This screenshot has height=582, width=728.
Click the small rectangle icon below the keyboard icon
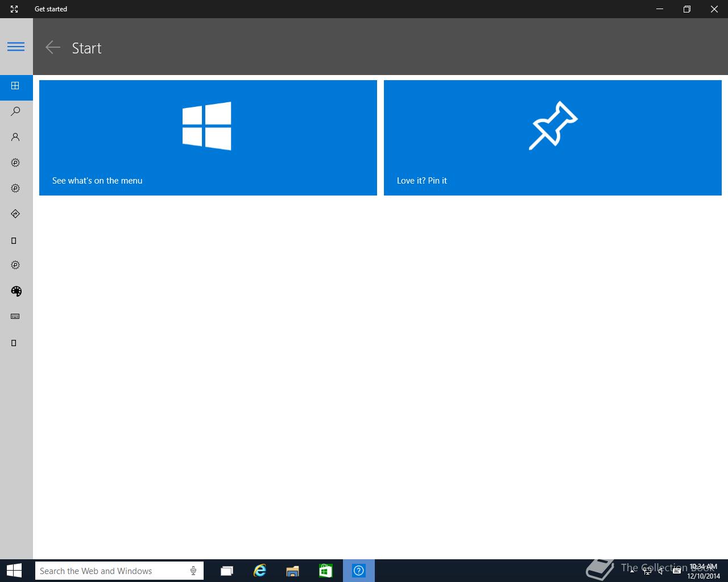tap(14, 343)
